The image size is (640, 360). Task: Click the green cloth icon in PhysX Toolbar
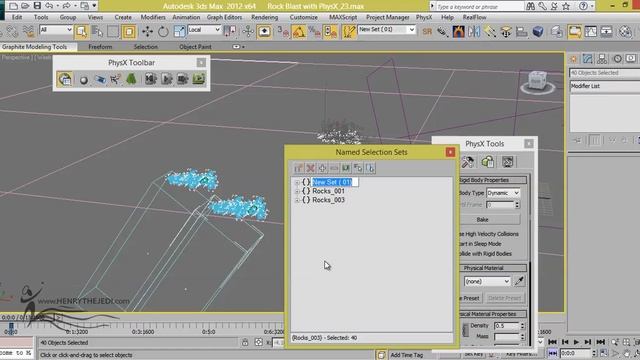(131, 79)
